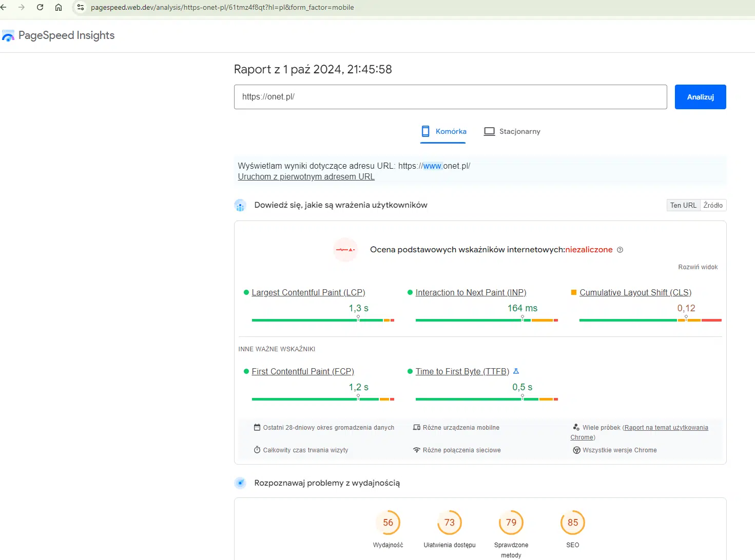Select the Ten URL toggle option
Screen dimensions: 755x560
683,205
